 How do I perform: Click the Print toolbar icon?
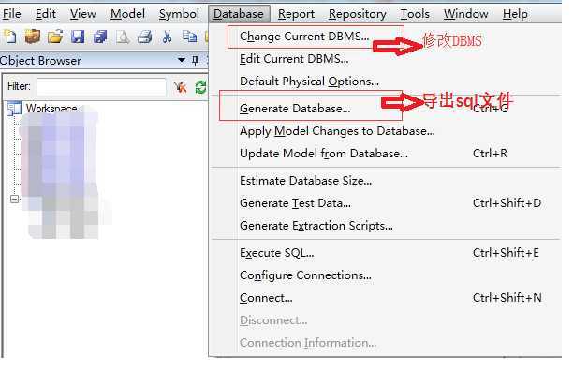(x=145, y=37)
